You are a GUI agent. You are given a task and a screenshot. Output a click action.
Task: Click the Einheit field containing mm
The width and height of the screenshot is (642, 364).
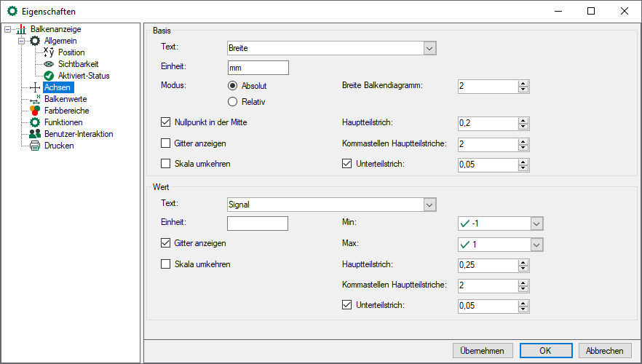258,68
